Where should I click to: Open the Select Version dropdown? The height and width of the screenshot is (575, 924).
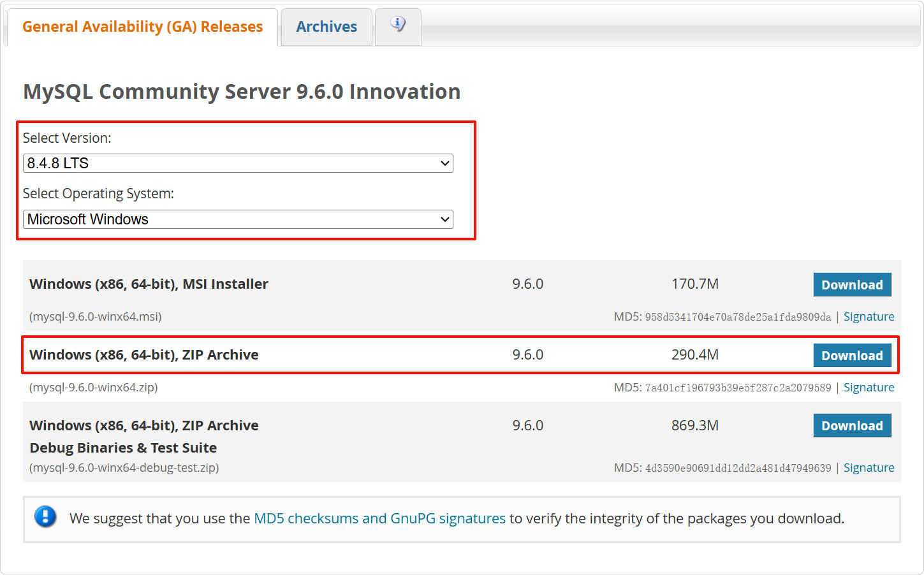[238, 163]
